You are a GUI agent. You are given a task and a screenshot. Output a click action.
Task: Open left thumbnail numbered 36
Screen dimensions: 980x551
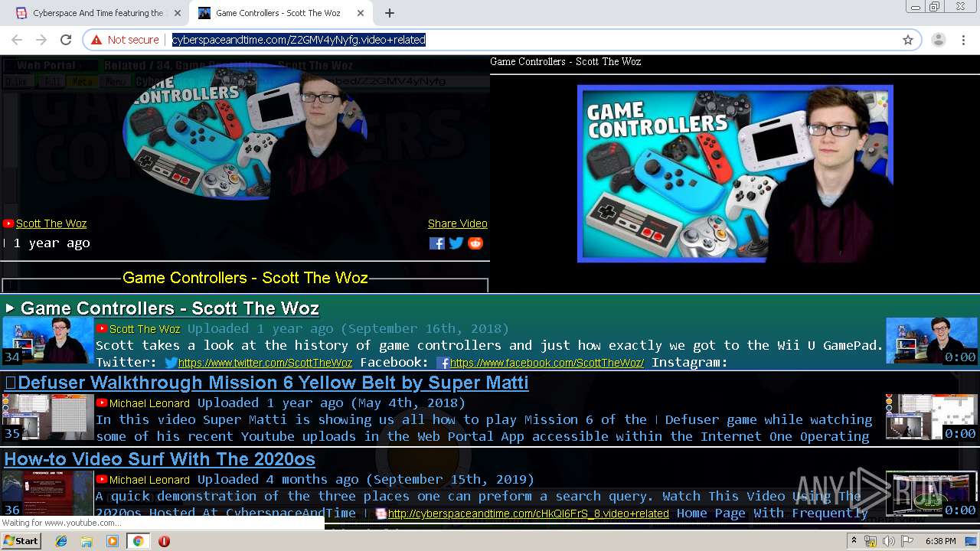(x=47, y=494)
